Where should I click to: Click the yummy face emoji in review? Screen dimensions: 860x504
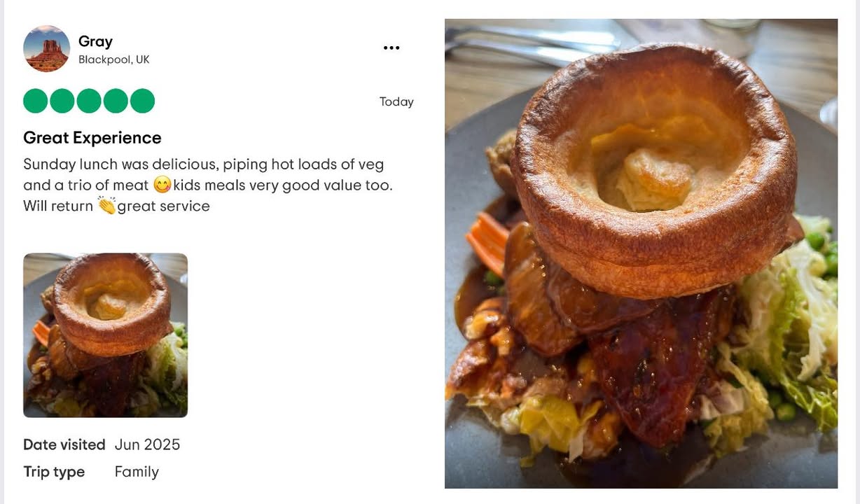(x=162, y=185)
